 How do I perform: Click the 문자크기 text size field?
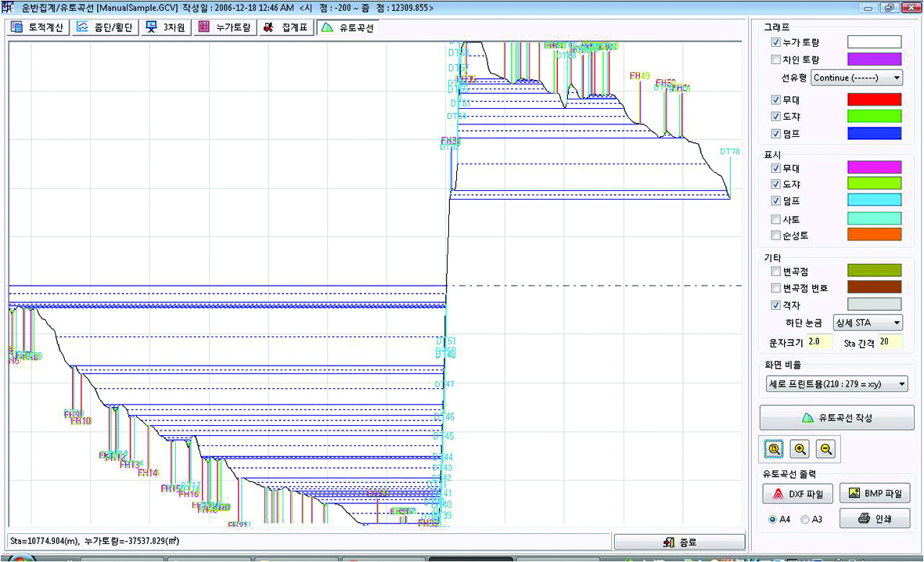[818, 342]
